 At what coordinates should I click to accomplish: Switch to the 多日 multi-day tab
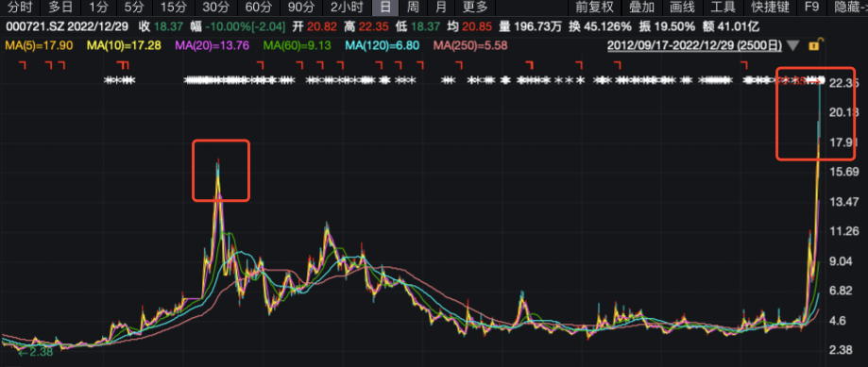click(x=60, y=8)
